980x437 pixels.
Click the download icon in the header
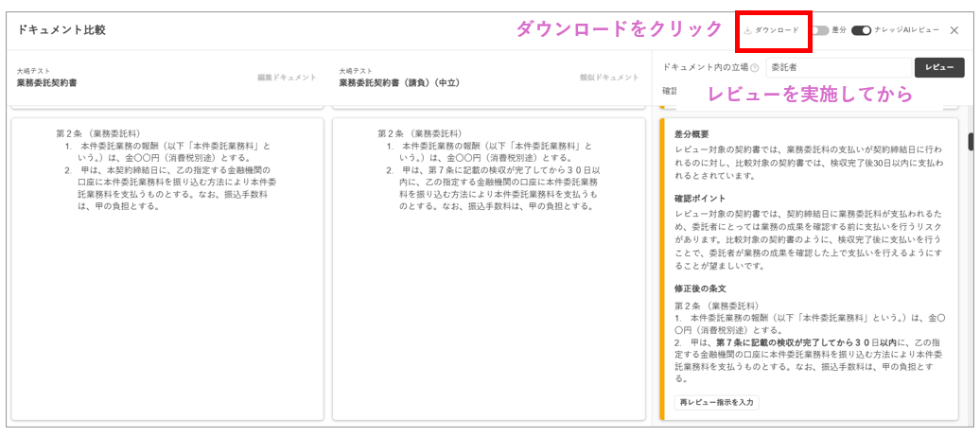point(748,30)
